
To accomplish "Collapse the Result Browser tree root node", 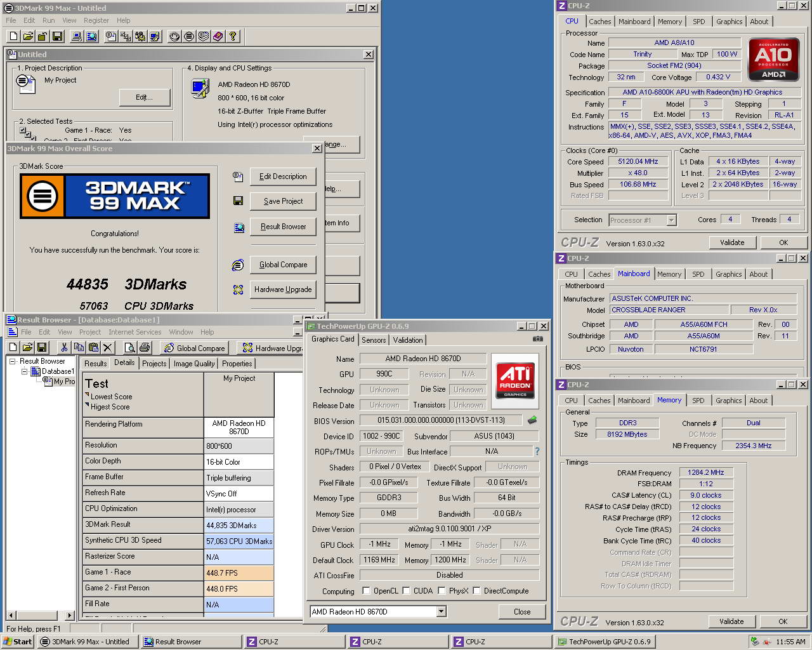I will [x=13, y=361].
